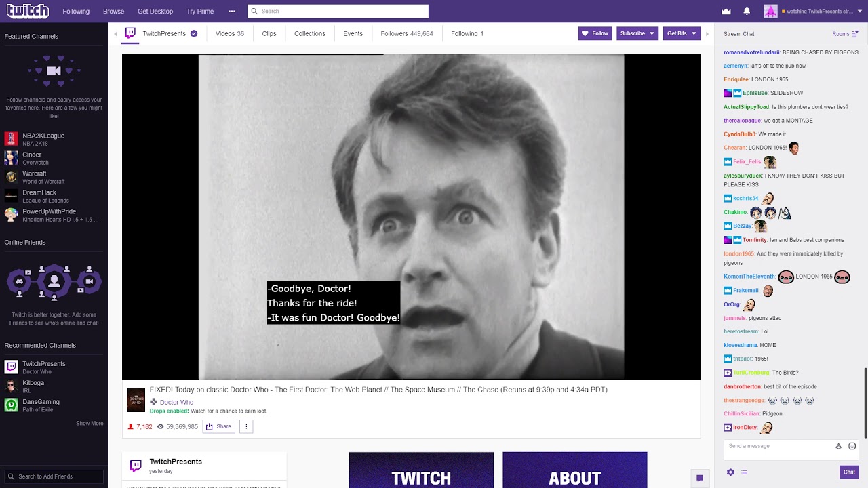Click the Doctor Who game box art
The image size is (868, 488).
pos(136,400)
